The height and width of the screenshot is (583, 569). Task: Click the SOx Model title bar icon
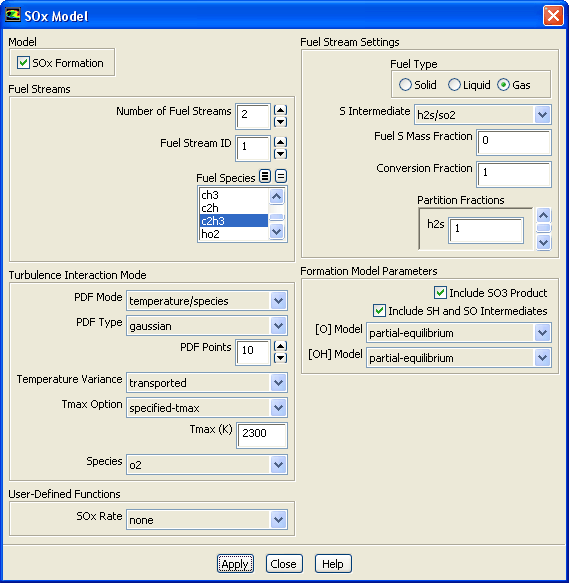click(x=13, y=16)
